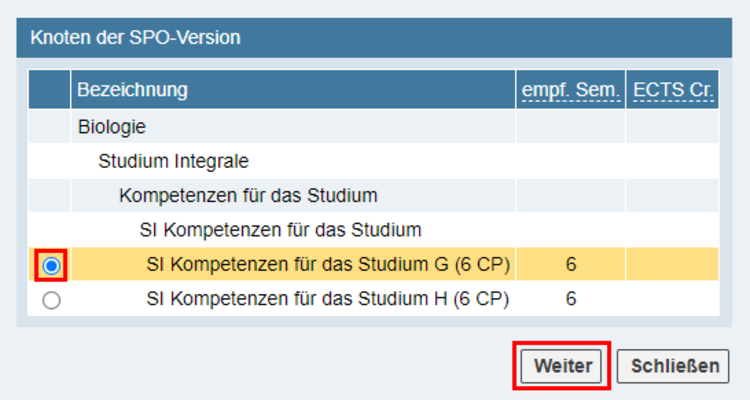Click the ECTS Cr. column header

pos(673,89)
